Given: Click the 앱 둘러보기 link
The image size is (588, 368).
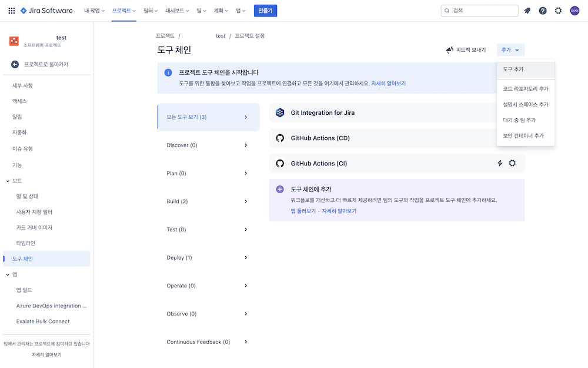Looking at the screenshot, I should pyautogui.click(x=303, y=211).
